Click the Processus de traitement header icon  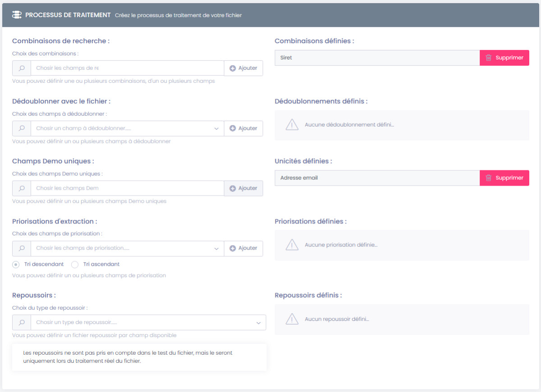(x=17, y=15)
